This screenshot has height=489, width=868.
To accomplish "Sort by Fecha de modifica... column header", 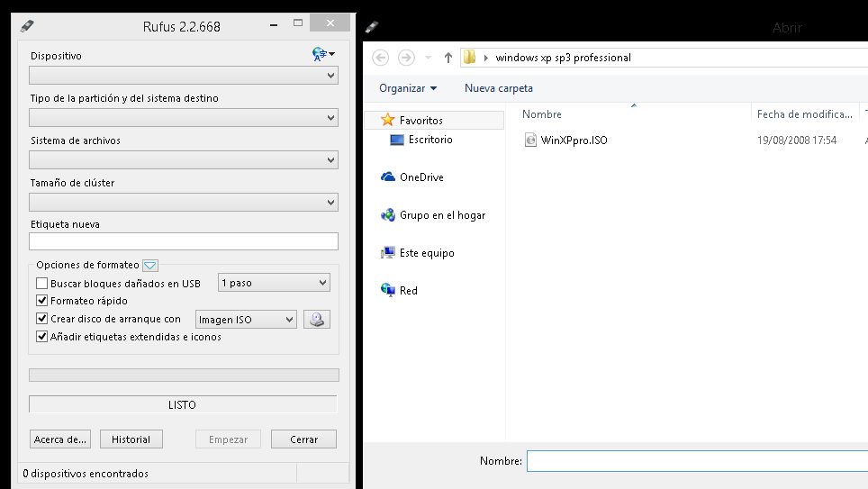I will coord(804,114).
